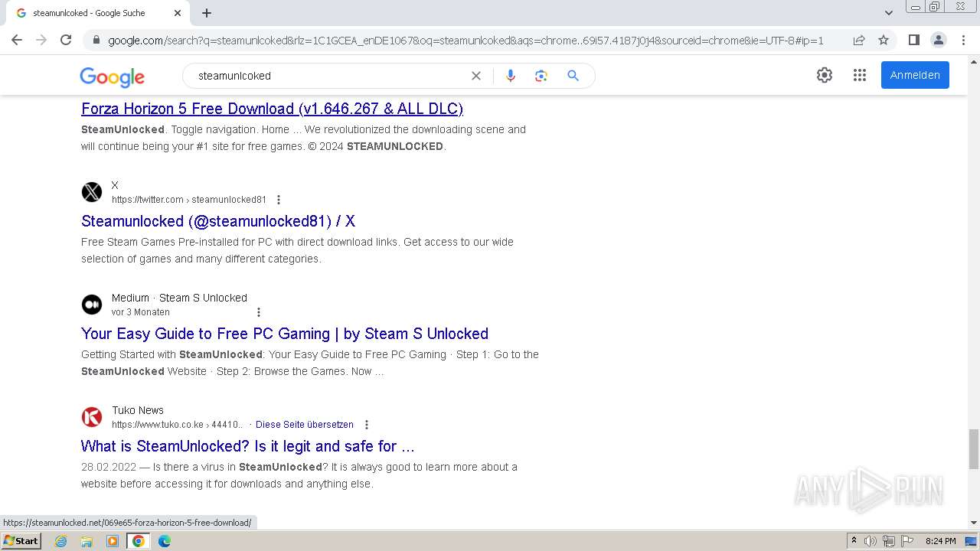Viewport: 980px width, 551px height.
Task: Open the clock showing 8:24 PM
Action: [x=940, y=541]
